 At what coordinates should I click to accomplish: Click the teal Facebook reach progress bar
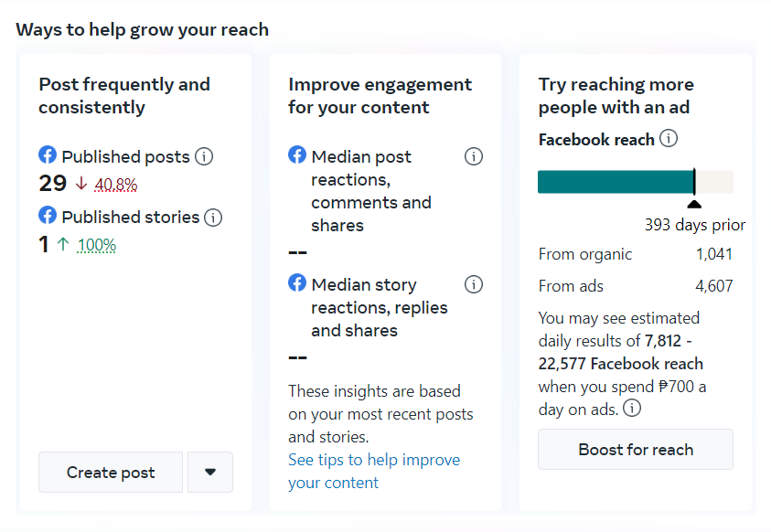[615, 182]
